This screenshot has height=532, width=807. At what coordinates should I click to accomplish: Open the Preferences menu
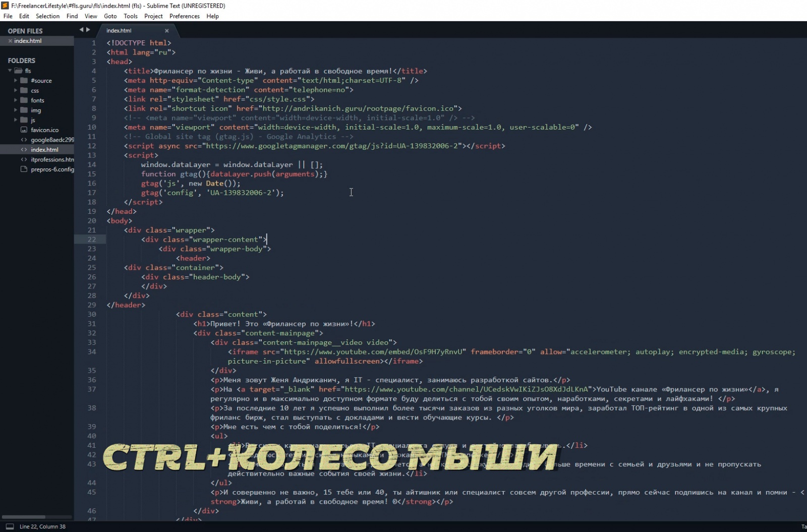tap(185, 16)
